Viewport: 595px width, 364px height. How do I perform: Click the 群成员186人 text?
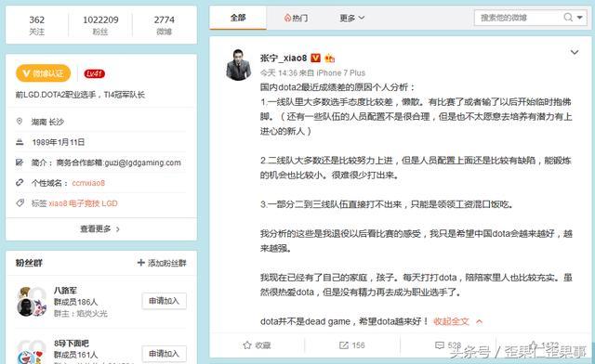click(76, 302)
